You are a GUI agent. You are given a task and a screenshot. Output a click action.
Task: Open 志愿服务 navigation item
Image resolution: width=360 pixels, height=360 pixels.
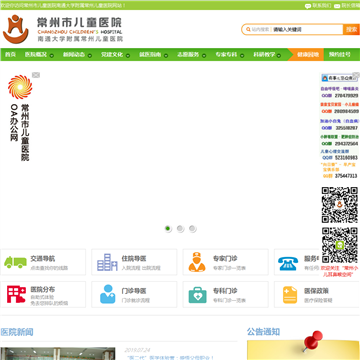(x=188, y=55)
